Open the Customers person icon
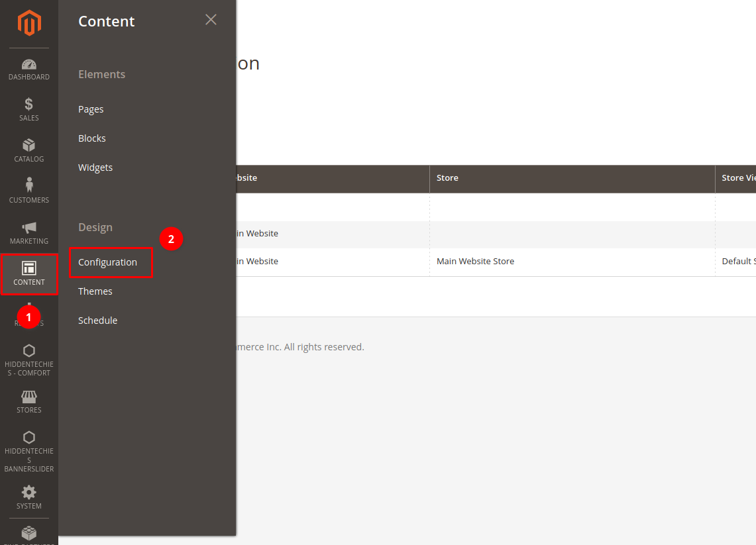The image size is (756, 545). 29,185
